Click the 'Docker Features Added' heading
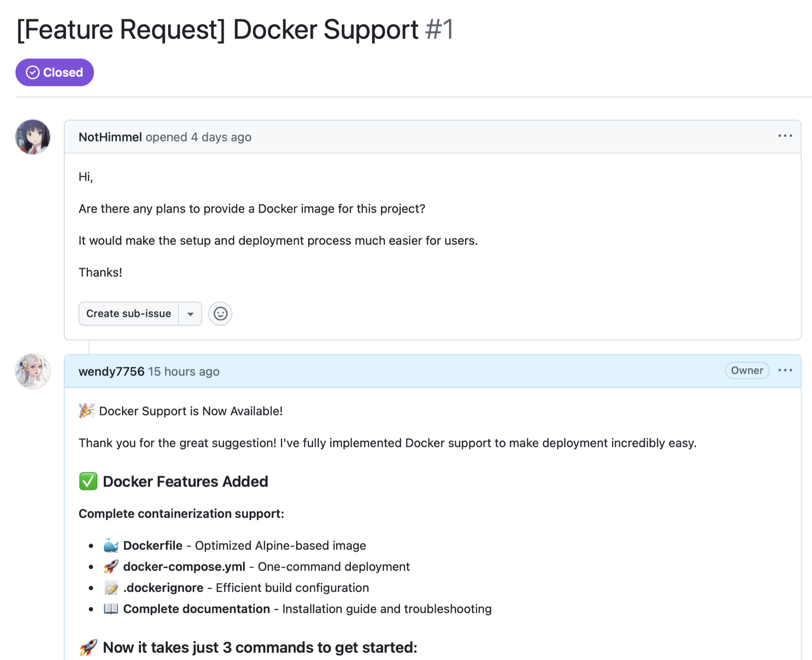The width and height of the screenshot is (812, 660). click(x=173, y=481)
